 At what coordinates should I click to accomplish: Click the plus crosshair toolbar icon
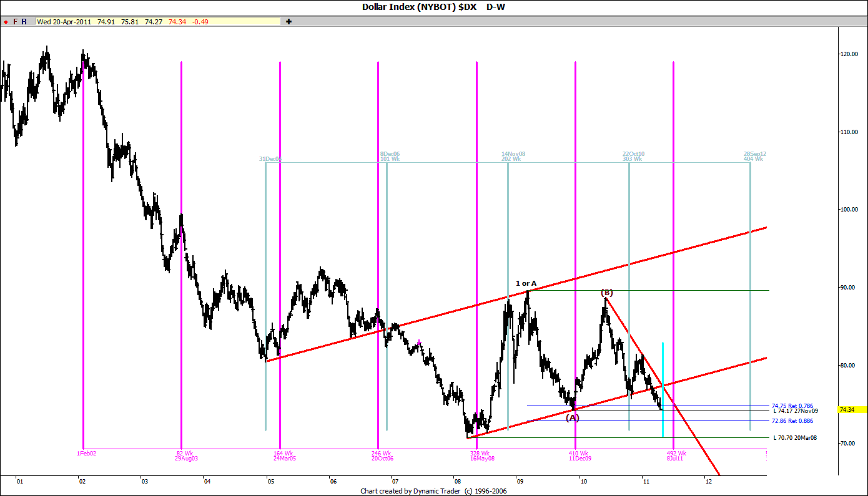(288, 21)
